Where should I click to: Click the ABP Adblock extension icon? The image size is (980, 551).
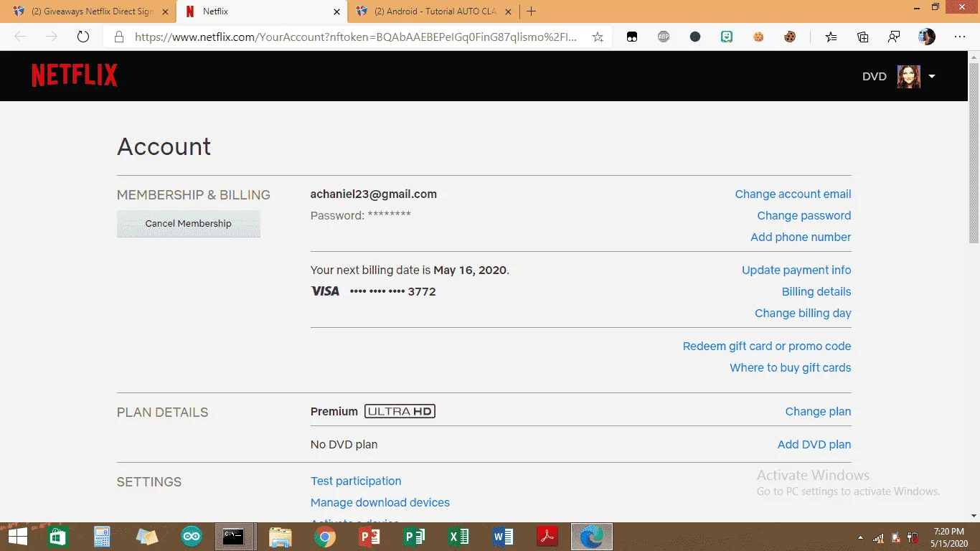click(x=664, y=37)
